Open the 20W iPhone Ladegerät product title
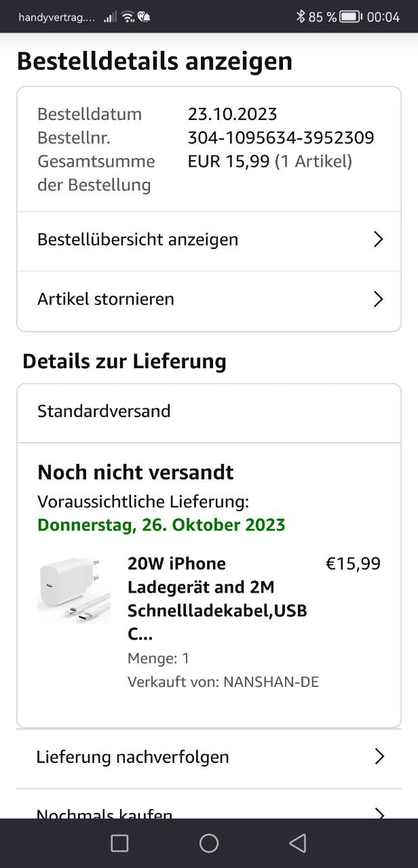Image resolution: width=418 pixels, height=868 pixels. (x=217, y=599)
